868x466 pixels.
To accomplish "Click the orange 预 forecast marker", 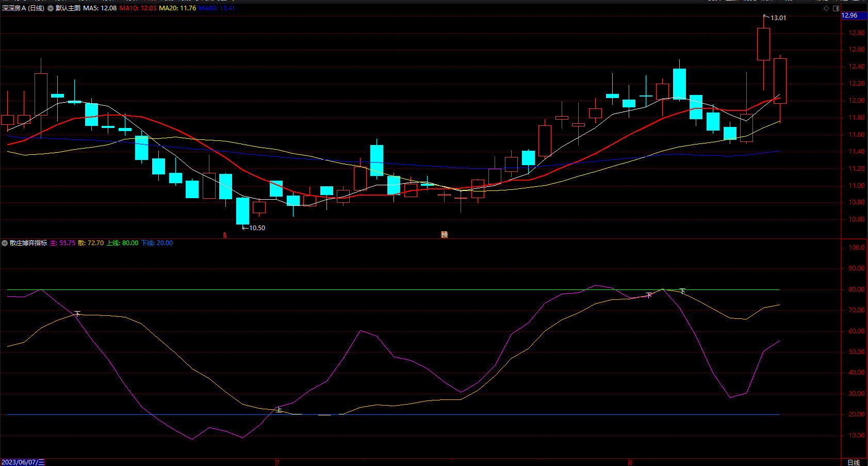I will [444, 234].
